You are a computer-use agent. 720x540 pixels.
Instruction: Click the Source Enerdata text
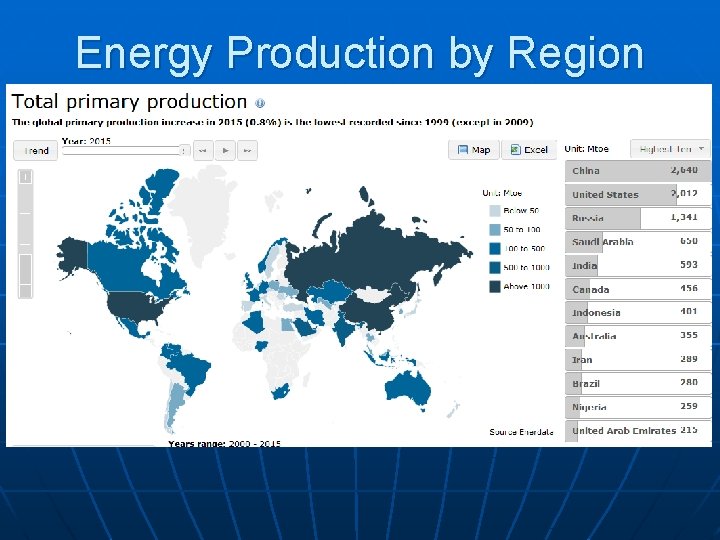point(521,432)
